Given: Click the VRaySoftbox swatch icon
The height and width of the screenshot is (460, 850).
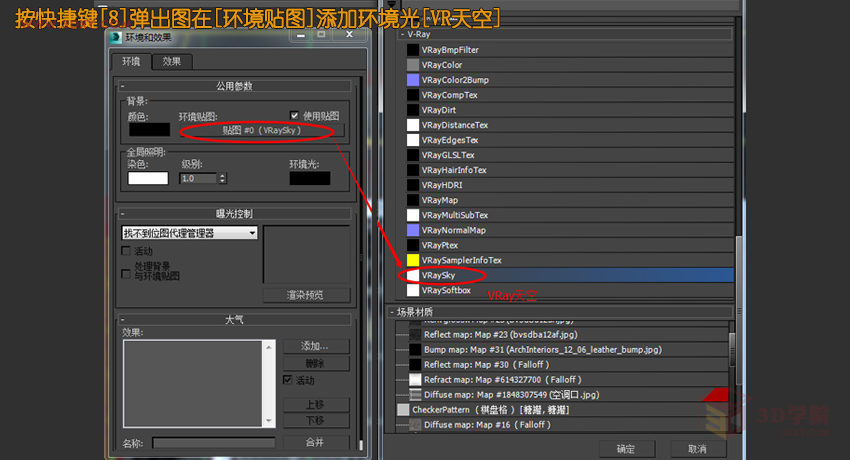Looking at the screenshot, I should (413, 290).
